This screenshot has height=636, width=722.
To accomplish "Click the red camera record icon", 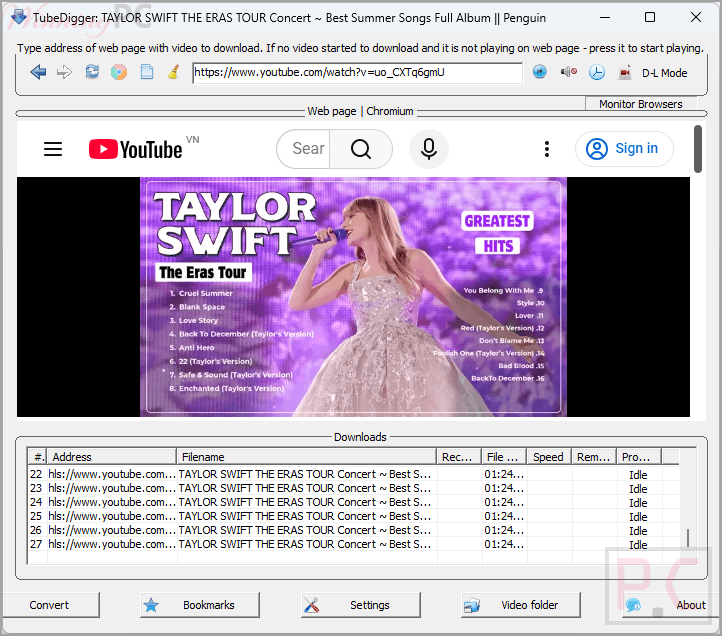I will tap(624, 72).
